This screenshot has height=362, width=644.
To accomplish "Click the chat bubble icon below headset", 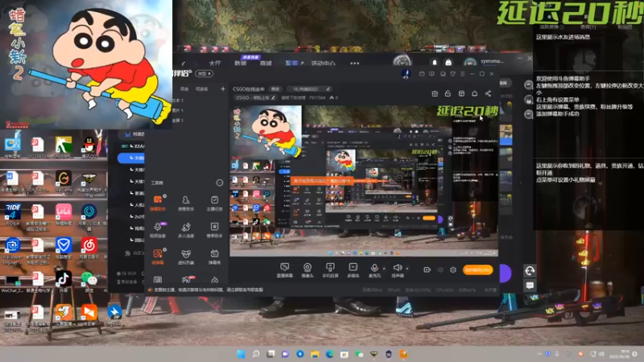I will [x=530, y=285].
